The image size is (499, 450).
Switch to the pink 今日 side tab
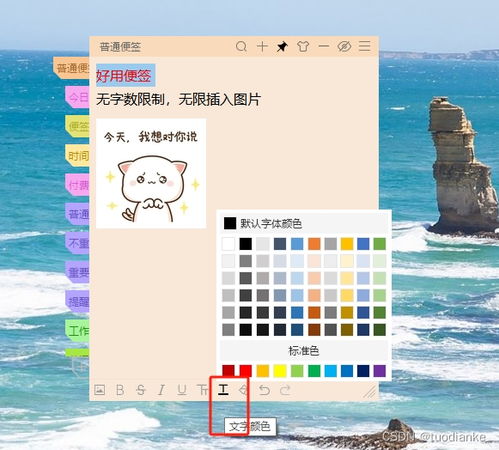(x=77, y=97)
